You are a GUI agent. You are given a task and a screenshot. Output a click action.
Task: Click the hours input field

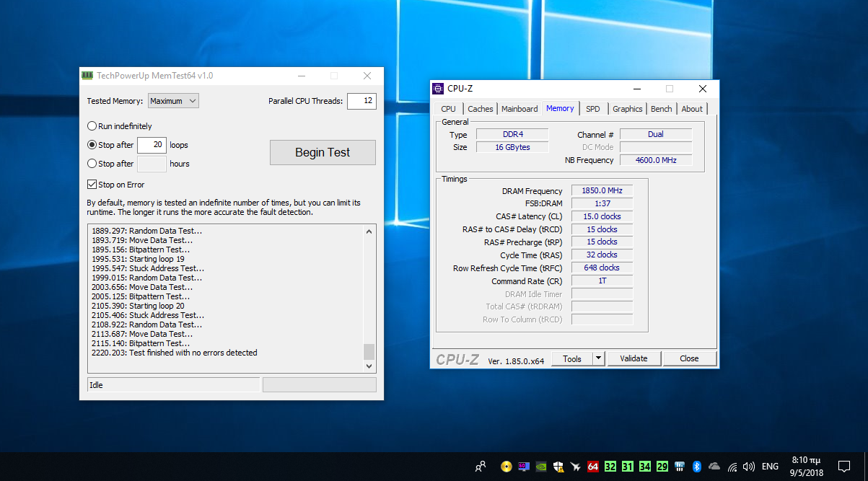(x=152, y=164)
